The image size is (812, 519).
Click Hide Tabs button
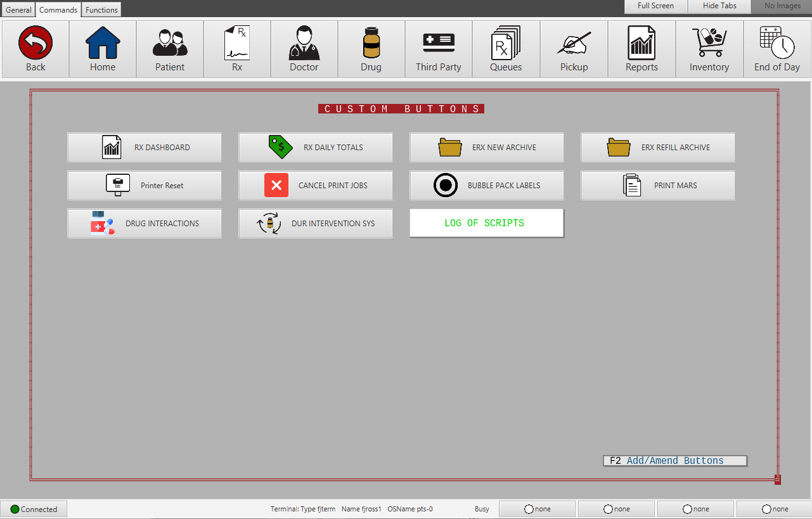pos(719,6)
